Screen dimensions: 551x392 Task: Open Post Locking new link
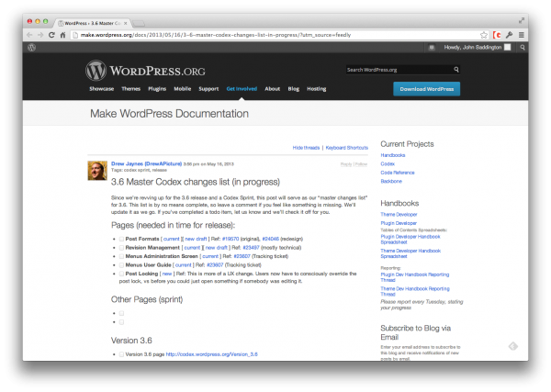pyautogui.click(x=167, y=274)
